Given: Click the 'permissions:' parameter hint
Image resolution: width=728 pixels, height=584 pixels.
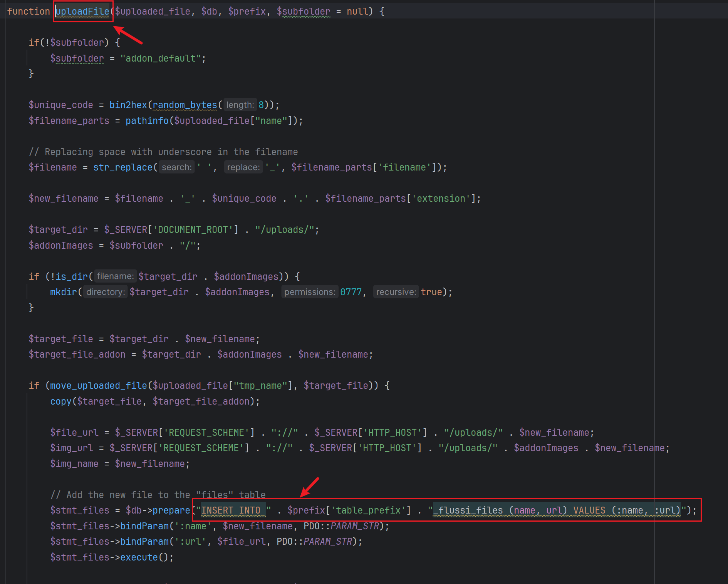Looking at the screenshot, I should 310,292.
